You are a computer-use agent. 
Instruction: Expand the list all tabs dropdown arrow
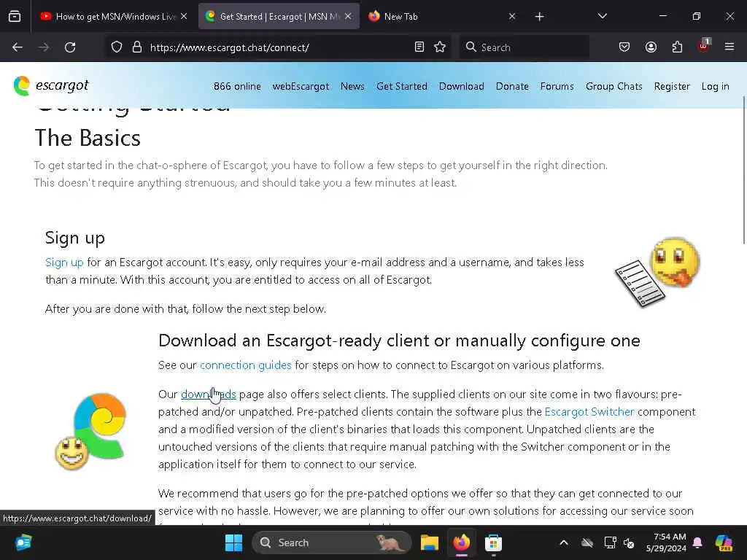pyautogui.click(x=602, y=16)
